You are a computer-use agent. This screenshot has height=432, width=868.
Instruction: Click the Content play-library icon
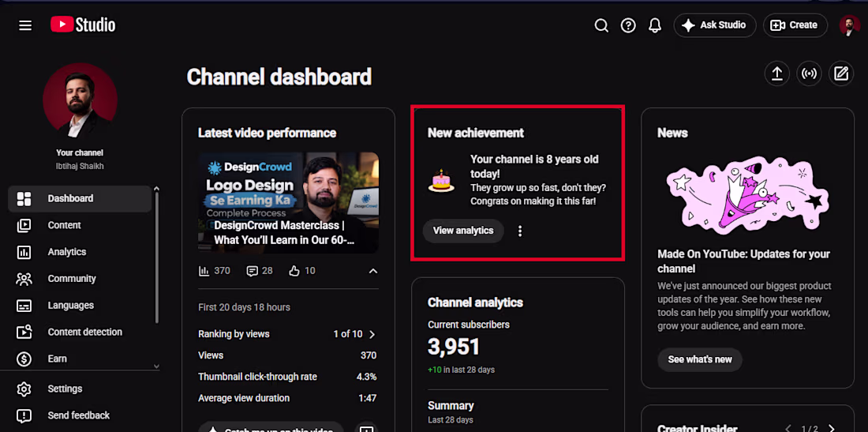tap(24, 225)
